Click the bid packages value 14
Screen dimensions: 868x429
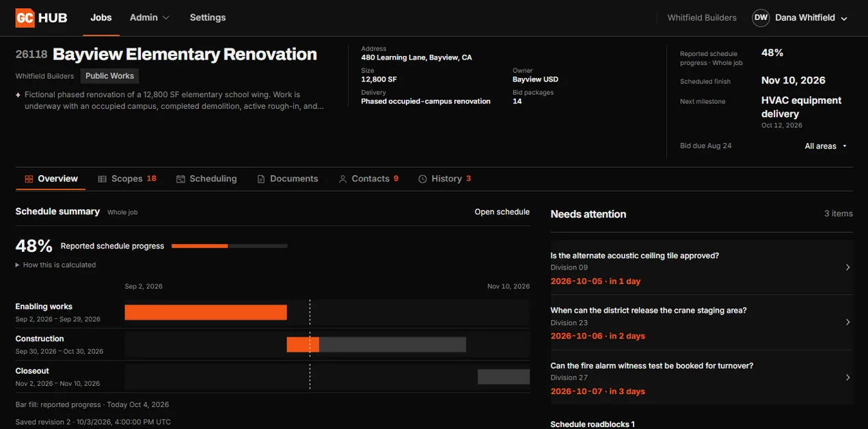(x=517, y=101)
